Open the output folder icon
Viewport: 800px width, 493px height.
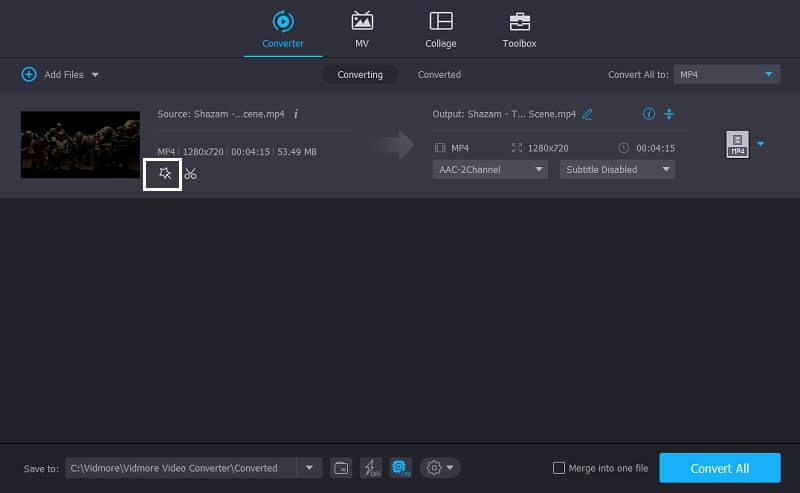[x=341, y=468]
